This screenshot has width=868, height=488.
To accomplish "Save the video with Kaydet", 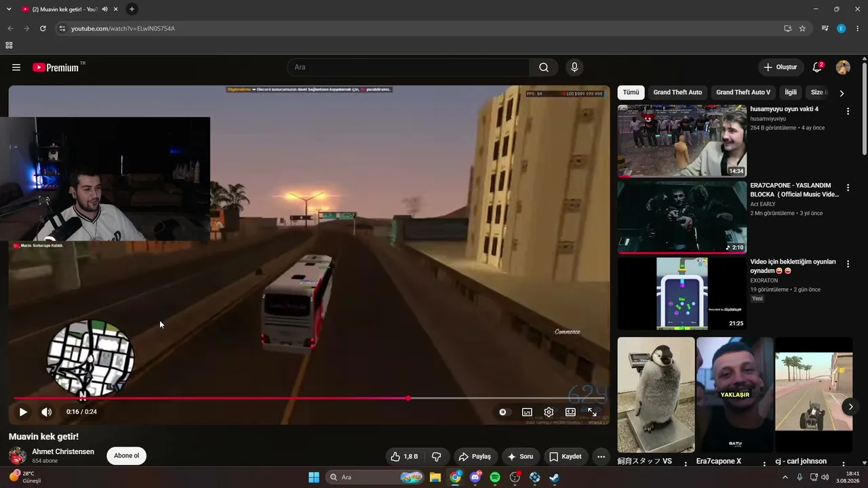I will (566, 456).
